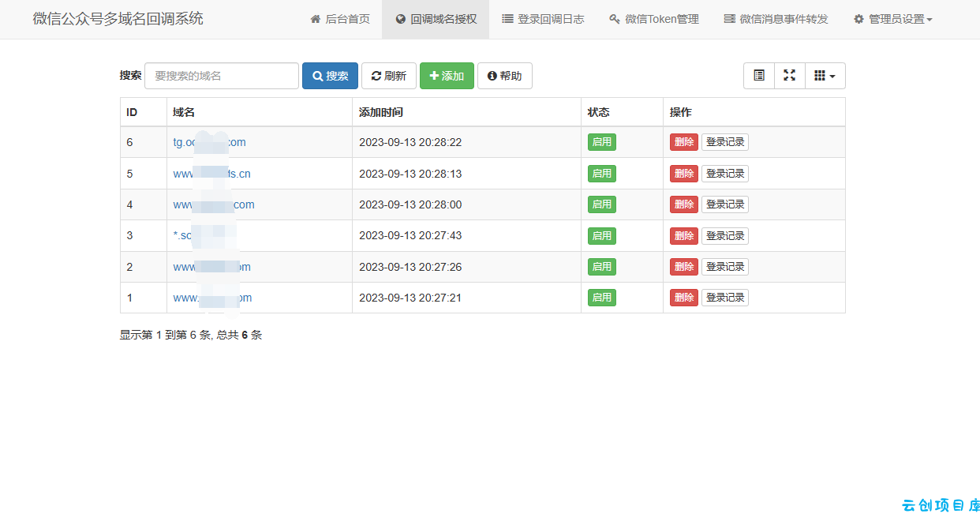
Task: View 登录记录 for ID 3 row
Action: pyautogui.click(x=725, y=235)
